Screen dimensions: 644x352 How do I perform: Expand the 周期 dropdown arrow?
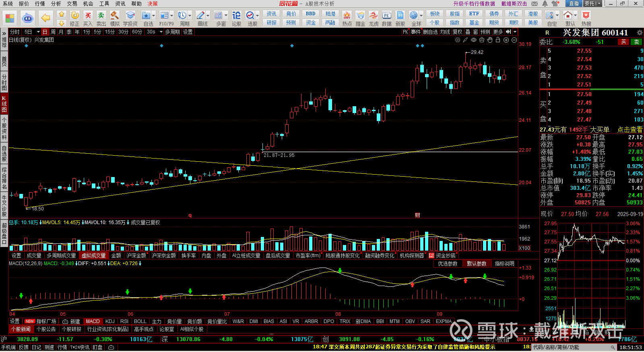(190, 16)
